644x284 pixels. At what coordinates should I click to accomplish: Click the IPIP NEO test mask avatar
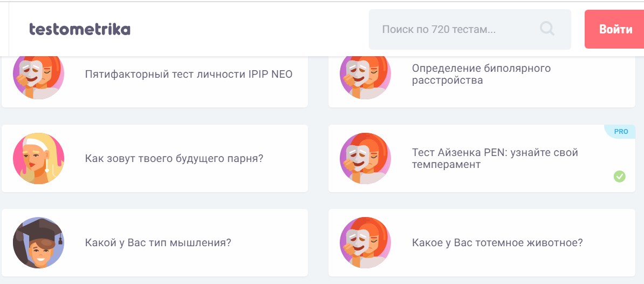38,75
